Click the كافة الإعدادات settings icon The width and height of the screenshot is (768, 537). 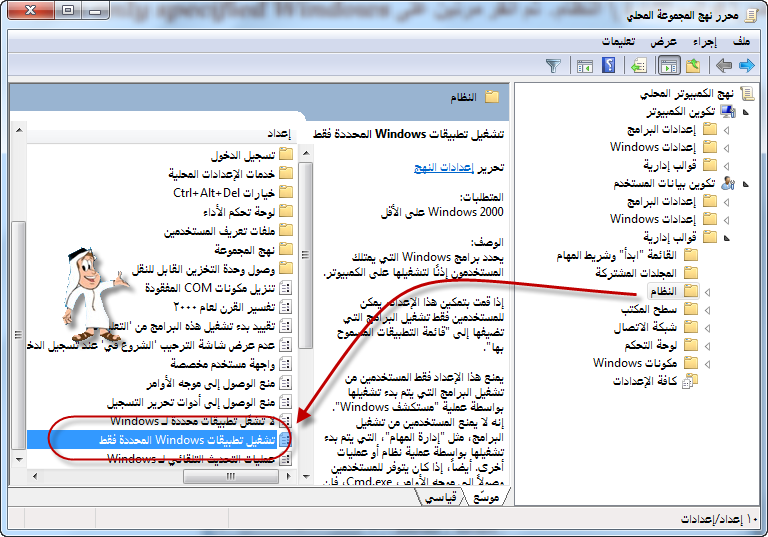(690, 381)
